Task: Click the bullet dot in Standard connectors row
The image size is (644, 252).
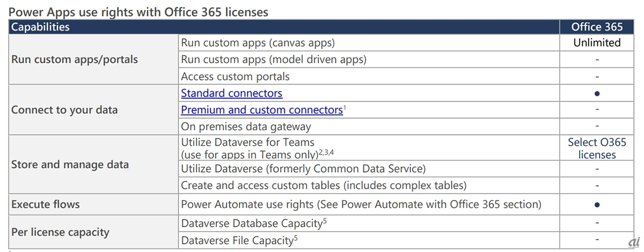Action: [x=597, y=94]
